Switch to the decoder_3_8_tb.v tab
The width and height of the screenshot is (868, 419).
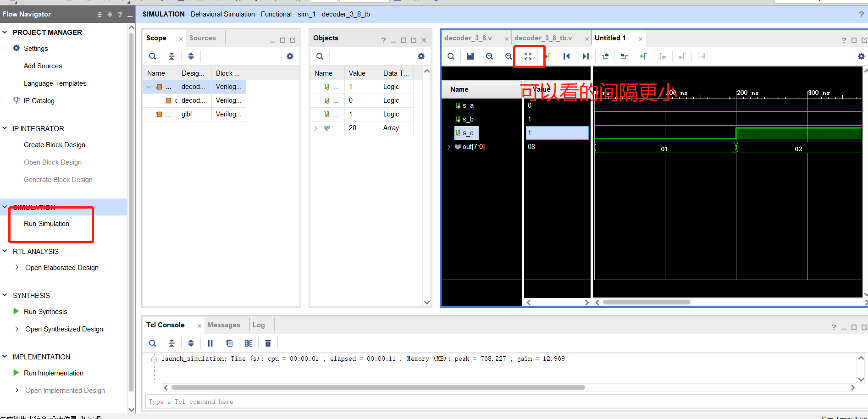[x=543, y=38]
